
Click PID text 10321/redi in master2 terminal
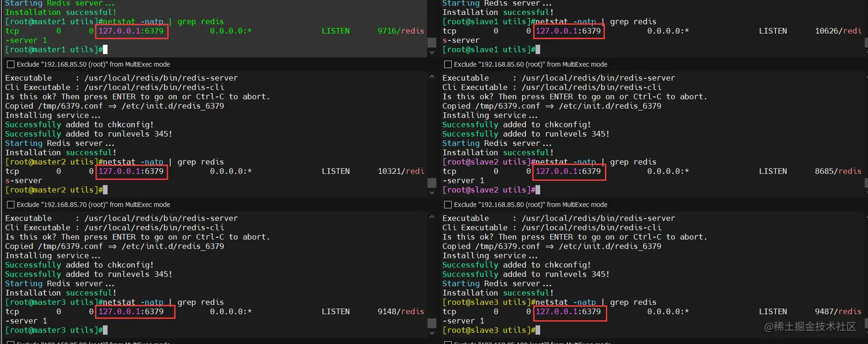pyautogui.click(x=401, y=171)
